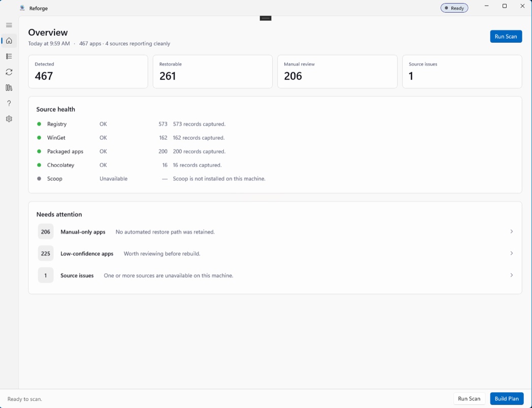This screenshot has width=532, height=408.
Task: Click the Source health heading
Action: [56, 109]
